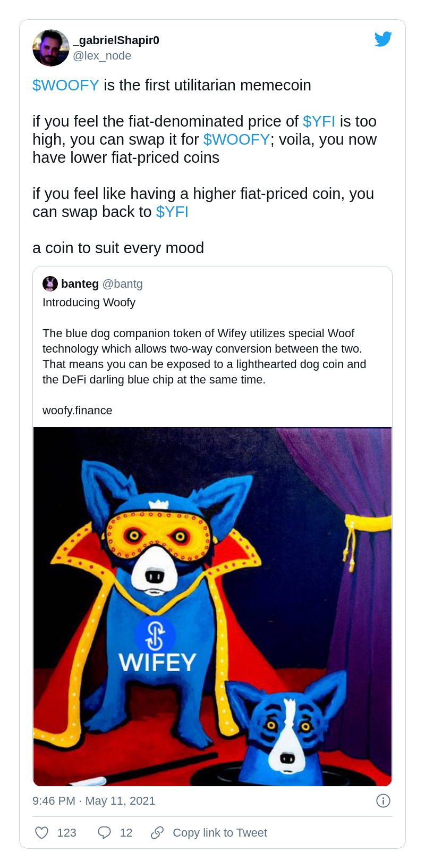Image resolution: width=425 pixels, height=868 pixels.
Task: Open the $WOOFY cashtag after "swap it for"
Action: point(236,139)
